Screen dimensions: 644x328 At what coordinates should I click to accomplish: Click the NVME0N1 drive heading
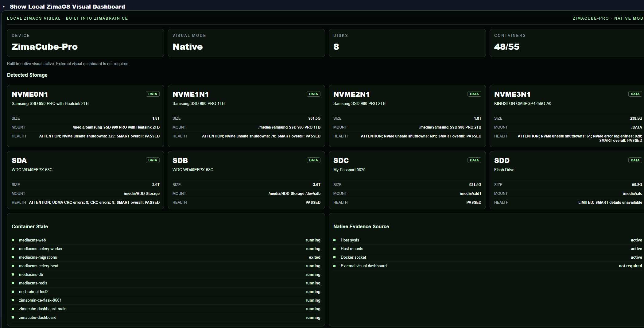coord(30,94)
